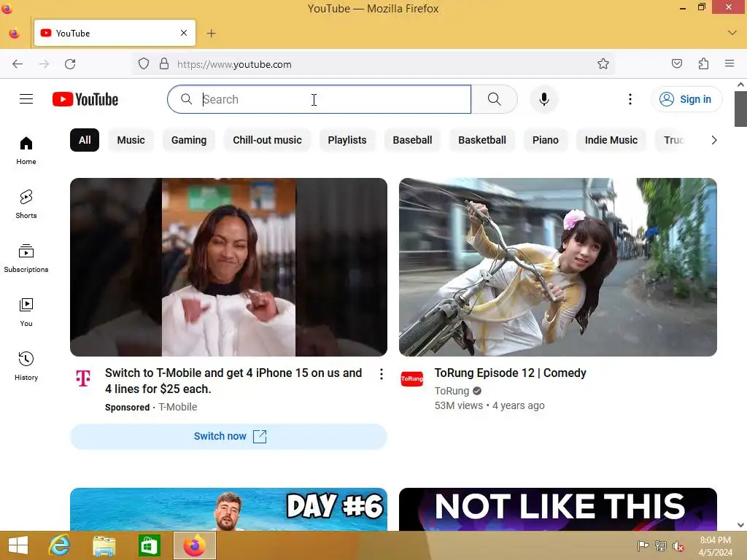
Task: Save page to Pocket icon
Action: [x=676, y=64]
